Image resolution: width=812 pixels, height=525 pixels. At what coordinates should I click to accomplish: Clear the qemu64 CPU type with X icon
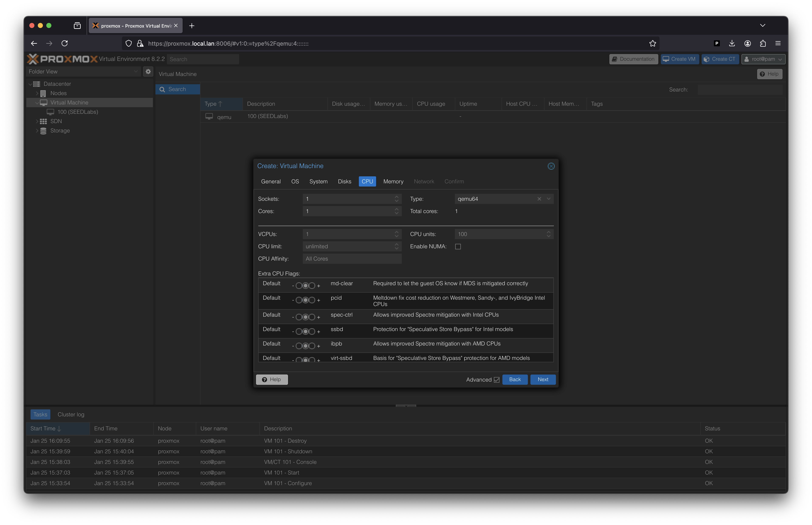click(x=539, y=199)
